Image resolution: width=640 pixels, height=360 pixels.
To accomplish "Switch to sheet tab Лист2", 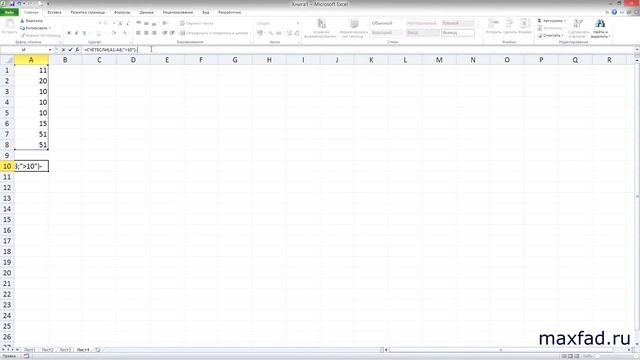I will (x=47, y=350).
